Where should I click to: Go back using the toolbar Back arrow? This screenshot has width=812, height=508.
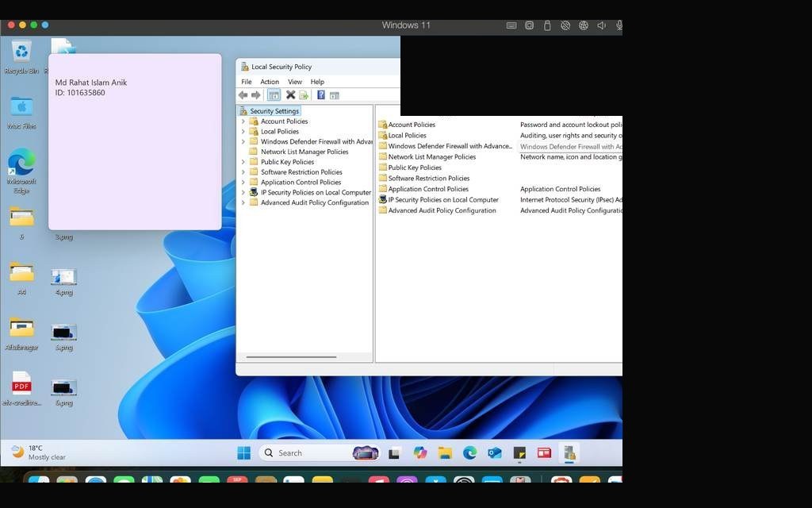[x=243, y=95]
